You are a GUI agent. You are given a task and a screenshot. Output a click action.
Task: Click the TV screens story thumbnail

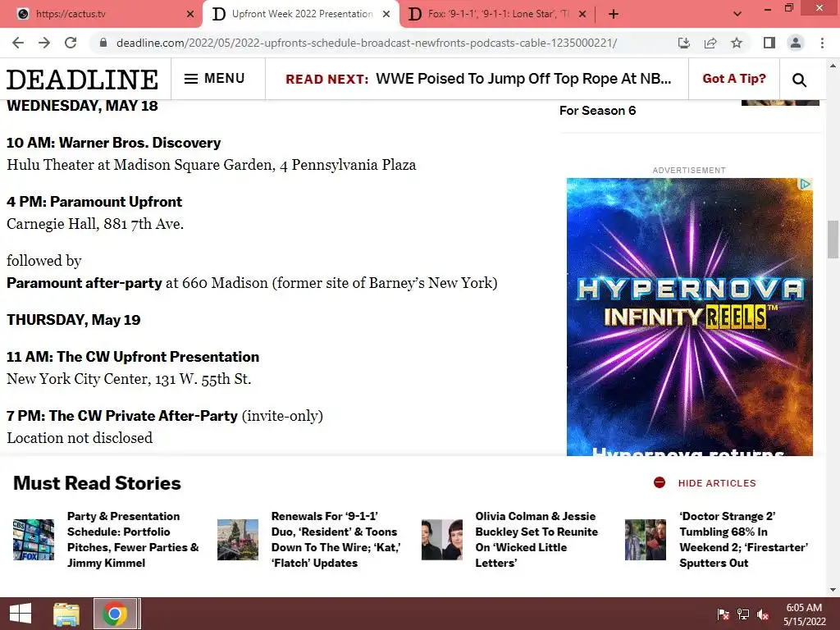coord(34,540)
